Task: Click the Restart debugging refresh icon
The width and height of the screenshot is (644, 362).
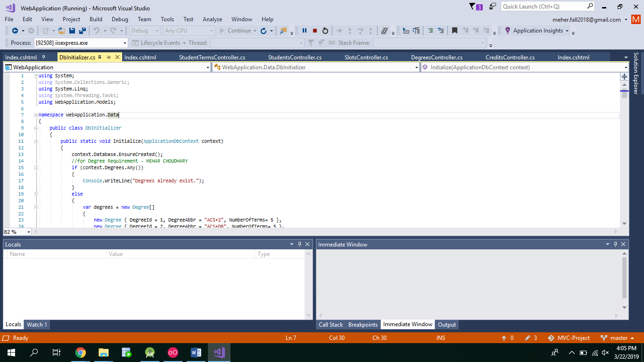Action: tap(264, 31)
